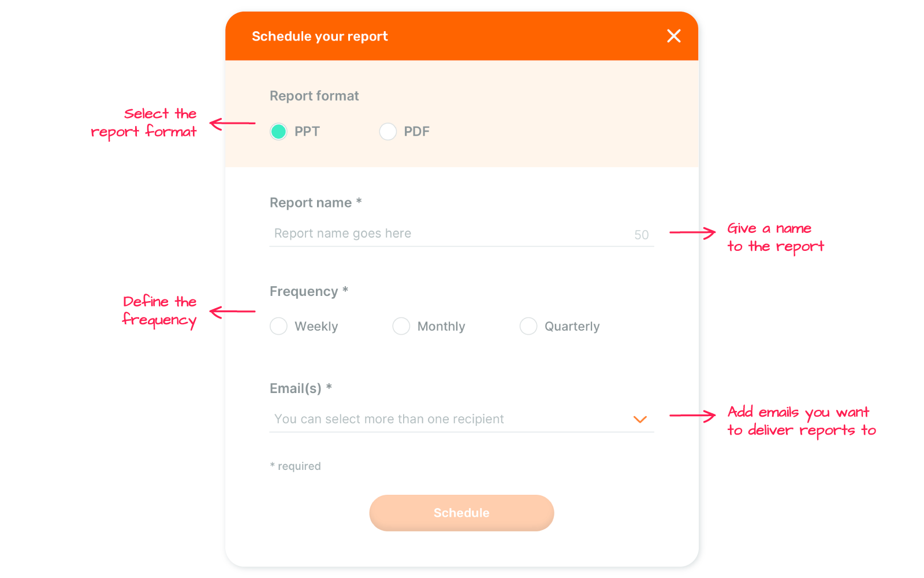Expand emails list with orange chevron
The image size is (924, 578).
[x=640, y=420]
